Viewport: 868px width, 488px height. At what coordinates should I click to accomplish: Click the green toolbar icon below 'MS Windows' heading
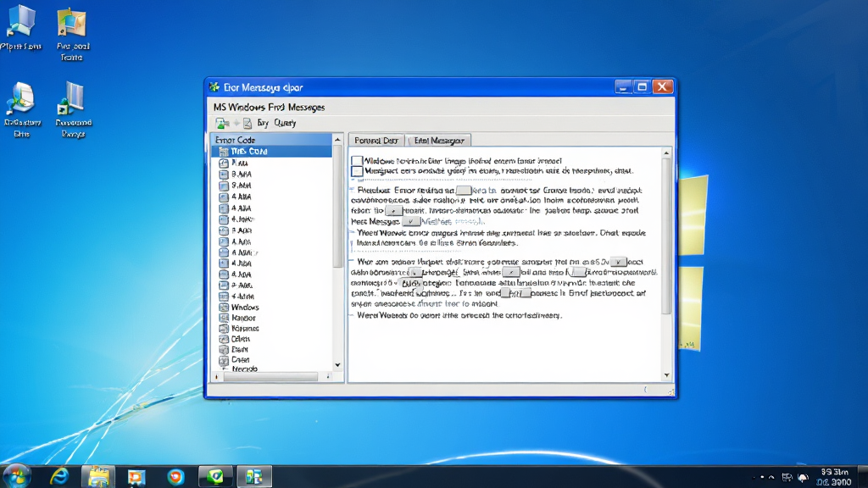pos(222,123)
